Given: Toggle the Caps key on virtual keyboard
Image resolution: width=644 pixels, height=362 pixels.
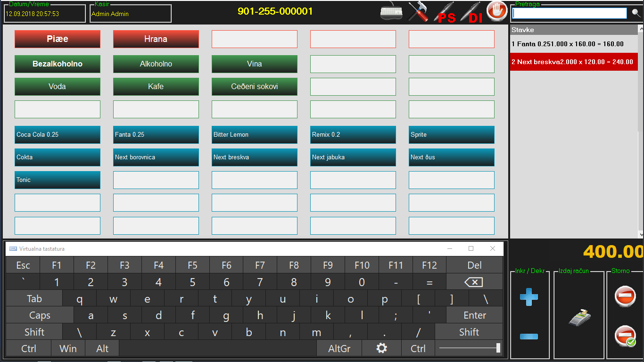Looking at the screenshot, I should pos(40,315).
